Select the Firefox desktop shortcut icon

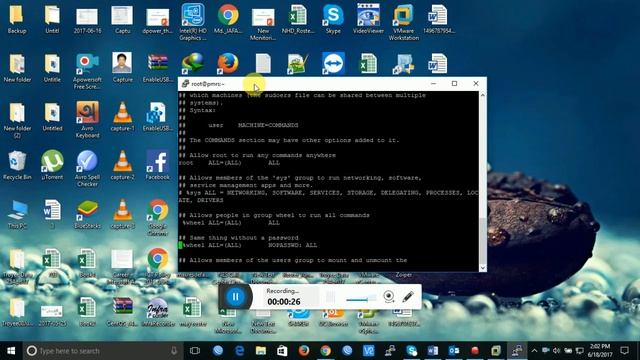(228, 63)
